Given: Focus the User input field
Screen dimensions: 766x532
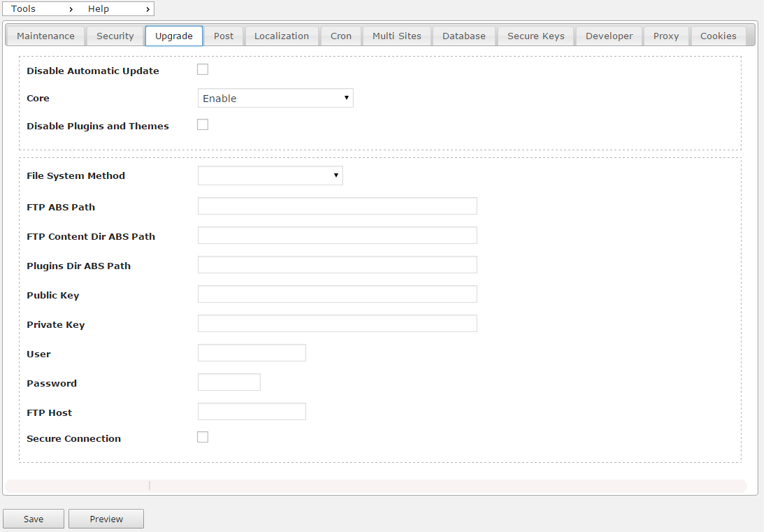Looking at the screenshot, I should (252, 353).
